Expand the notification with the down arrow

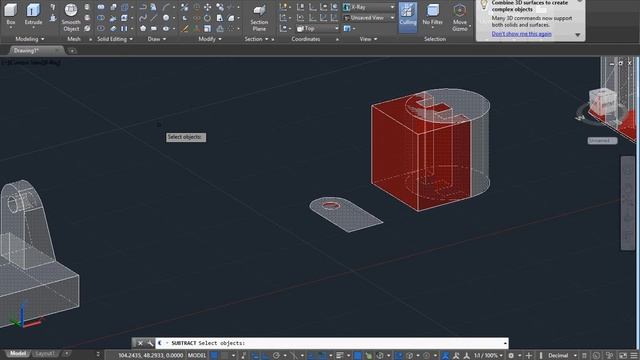click(x=578, y=35)
